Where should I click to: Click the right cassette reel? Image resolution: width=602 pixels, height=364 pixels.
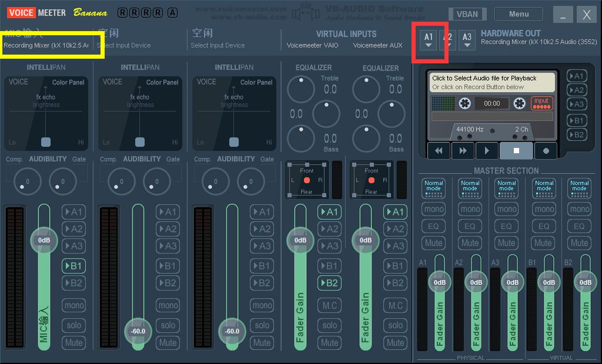point(520,103)
